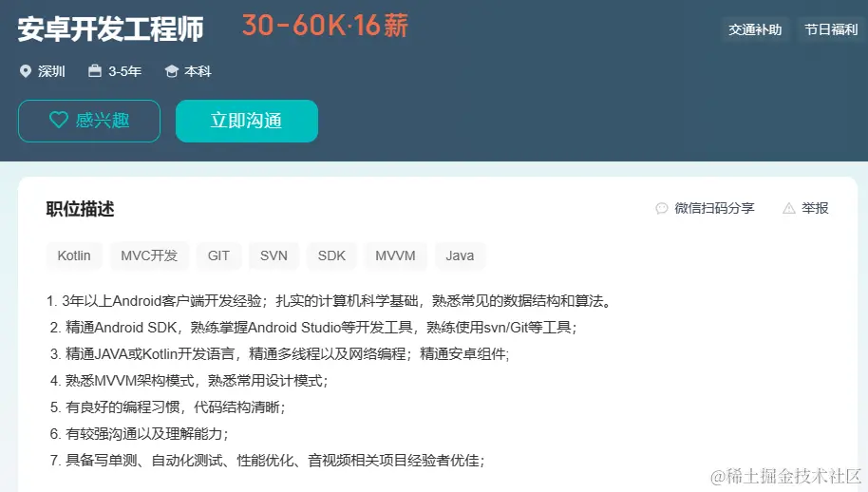
Task: Click the GIT skill tag
Action: pyautogui.click(x=218, y=255)
